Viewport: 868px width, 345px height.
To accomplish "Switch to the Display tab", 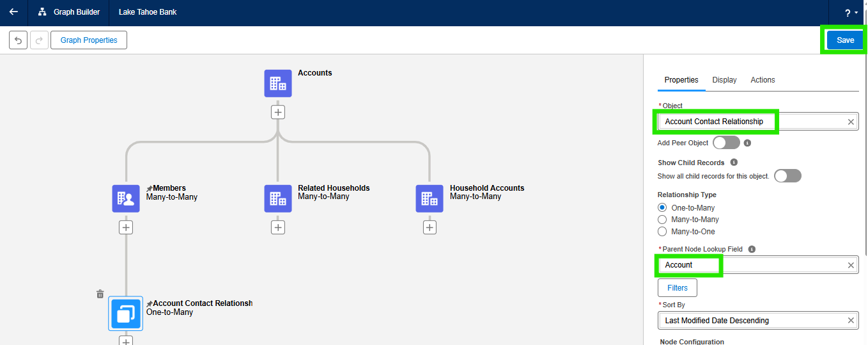I will pyautogui.click(x=724, y=80).
